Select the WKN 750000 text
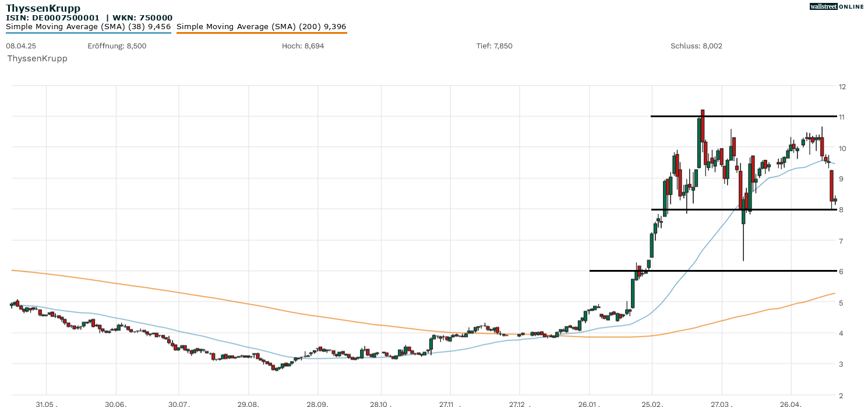Screen dimensions: 868x407 (x=143, y=18)
